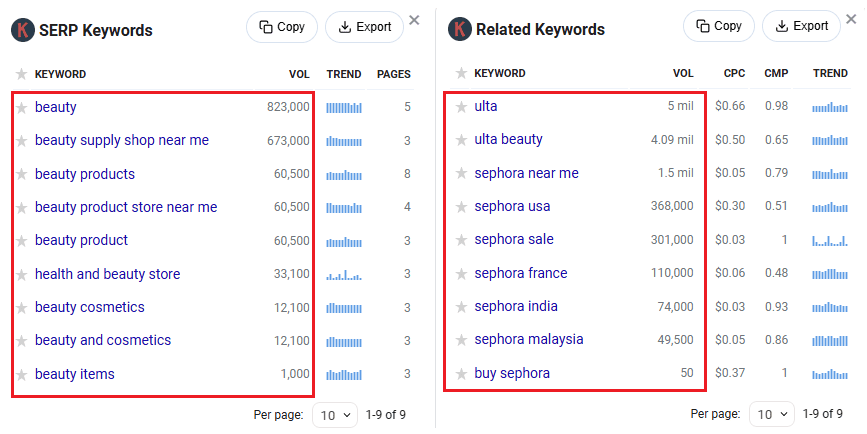
Task: Open the 'beauty' keyword link
Action: (56, 107)
